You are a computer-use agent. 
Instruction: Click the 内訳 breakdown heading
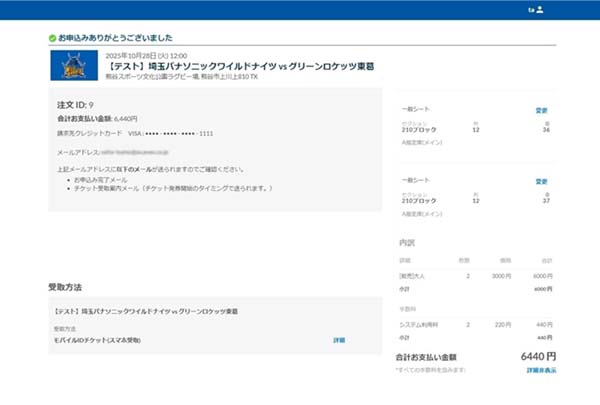point(407,243)
